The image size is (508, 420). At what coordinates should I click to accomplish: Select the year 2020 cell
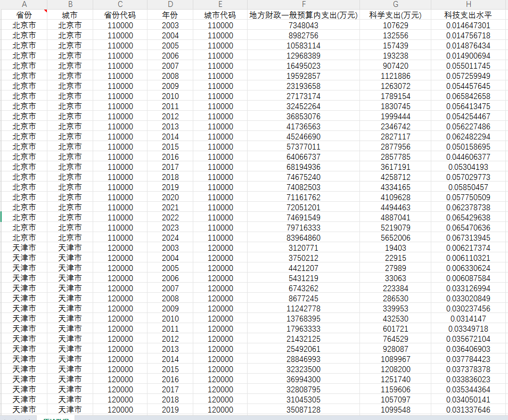pyautogui.click(x=170, y=197)
